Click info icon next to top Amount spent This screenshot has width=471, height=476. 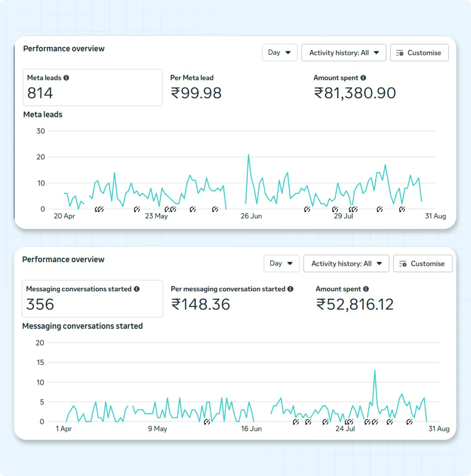pyautogui.click(x=363, y=78)
